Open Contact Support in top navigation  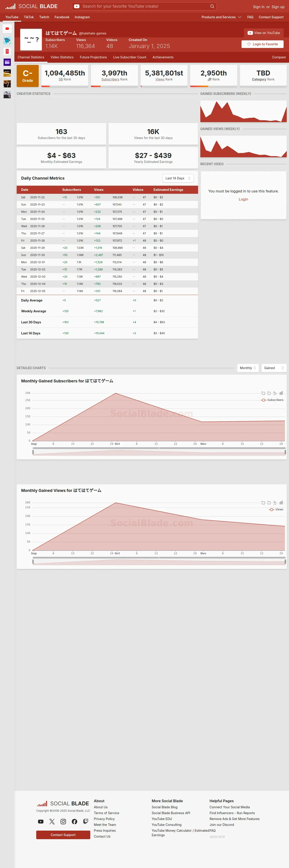271,17
